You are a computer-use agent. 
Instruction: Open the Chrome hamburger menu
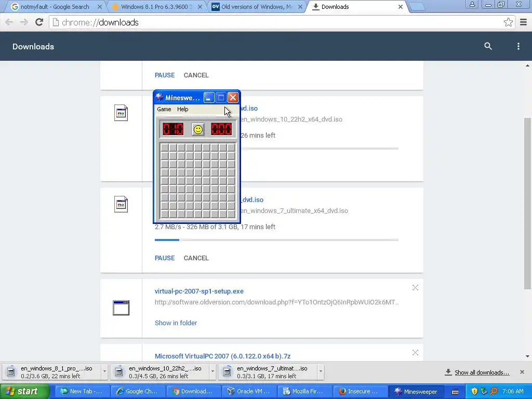point(523,22)
